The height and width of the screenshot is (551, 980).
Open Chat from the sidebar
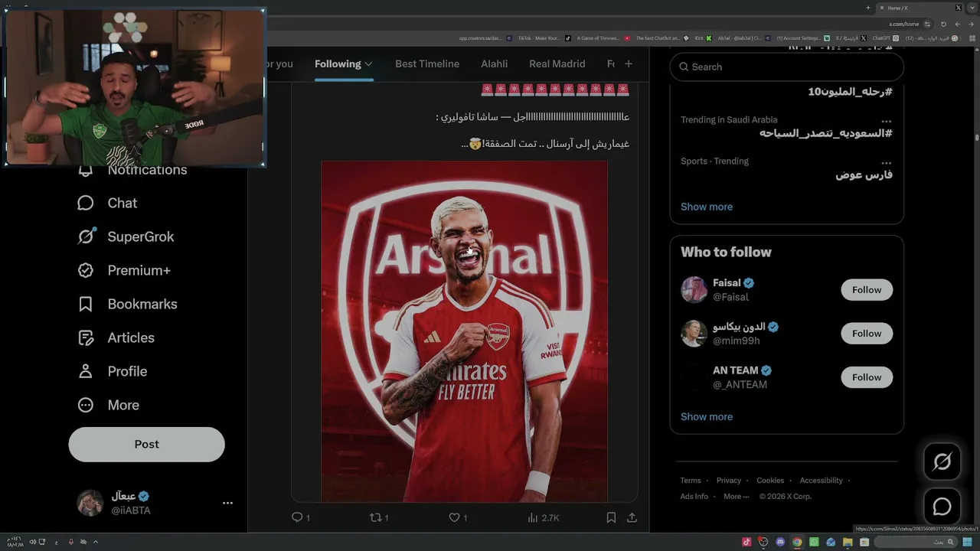pos(107,203)
